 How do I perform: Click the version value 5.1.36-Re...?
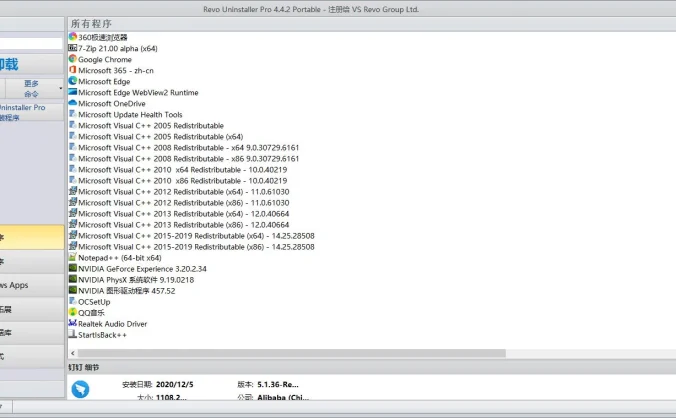278,384
